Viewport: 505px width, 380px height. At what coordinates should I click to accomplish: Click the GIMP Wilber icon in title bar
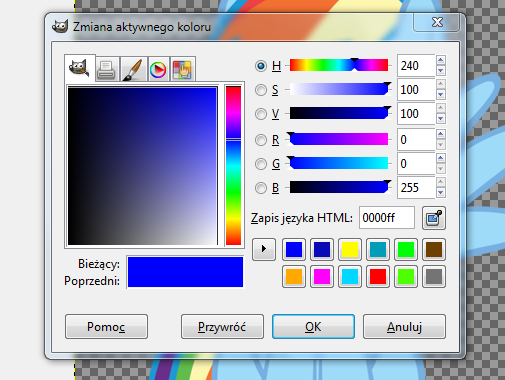60,27
